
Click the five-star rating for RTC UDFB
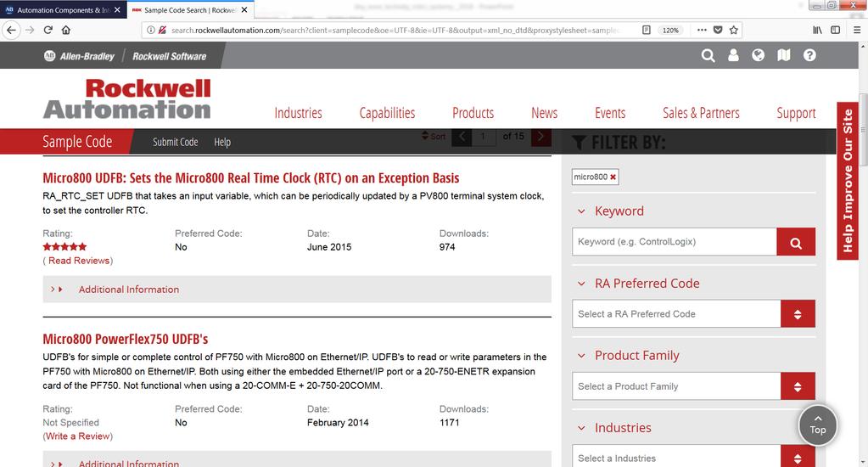[64, 246]
